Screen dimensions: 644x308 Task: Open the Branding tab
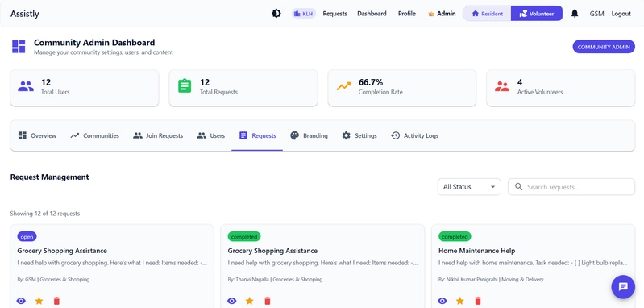[309, 135]
